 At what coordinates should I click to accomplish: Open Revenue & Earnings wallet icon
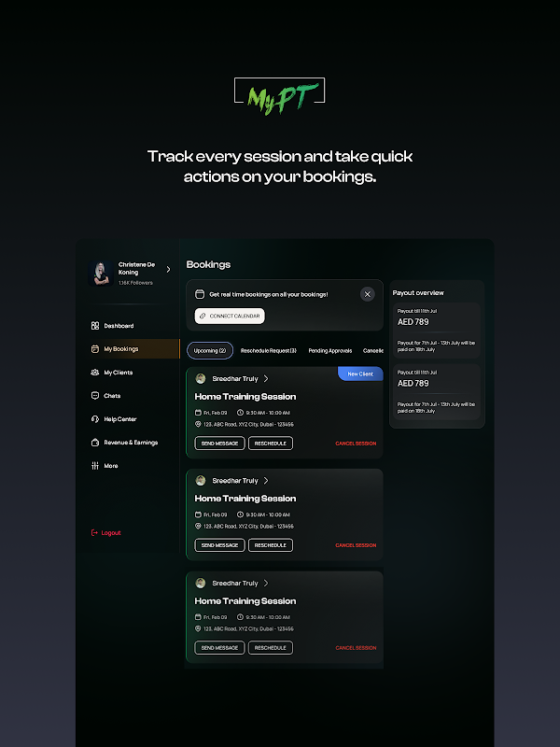pos(95,442)
